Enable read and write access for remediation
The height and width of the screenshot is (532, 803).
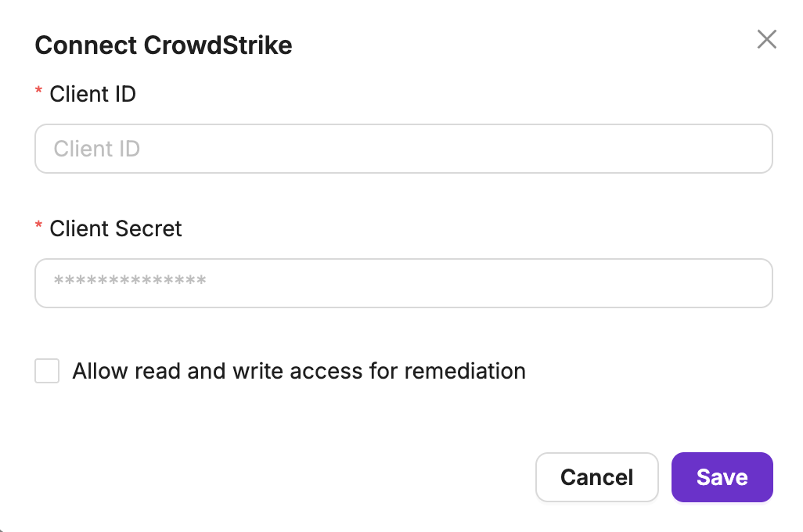click(x=47, y=371)
